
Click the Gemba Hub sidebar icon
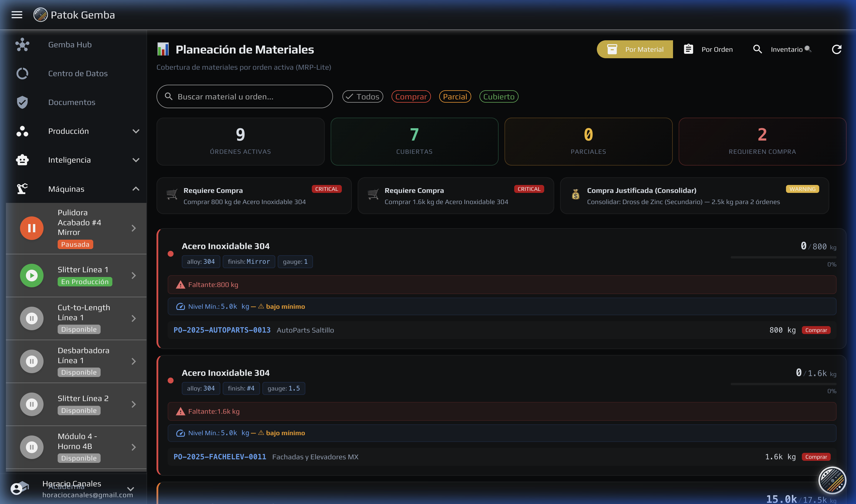[x=22, y=45]
